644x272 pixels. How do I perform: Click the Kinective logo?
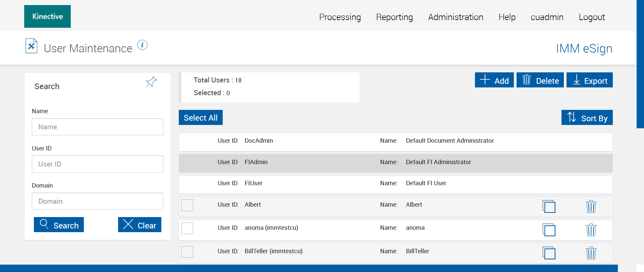(x=47, y=16)
